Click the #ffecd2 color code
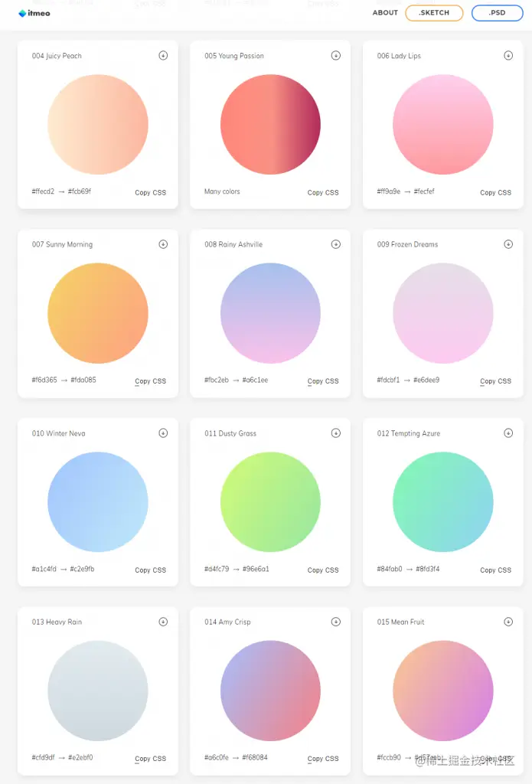Screen dimensions: 532x784 (43, 191)
